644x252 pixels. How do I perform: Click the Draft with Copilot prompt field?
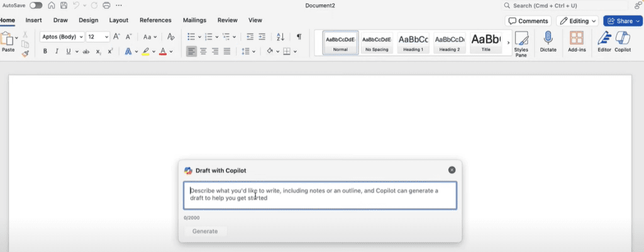pos(319,195)
